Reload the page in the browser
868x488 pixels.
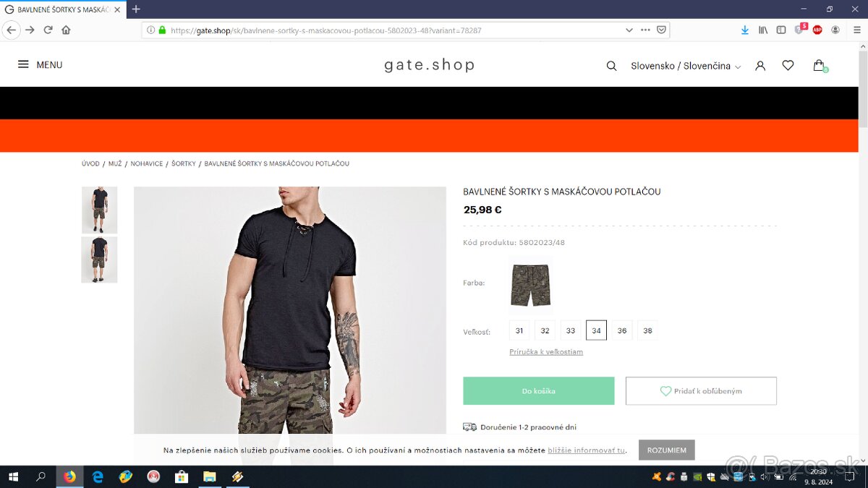click(x=48, y=30)
